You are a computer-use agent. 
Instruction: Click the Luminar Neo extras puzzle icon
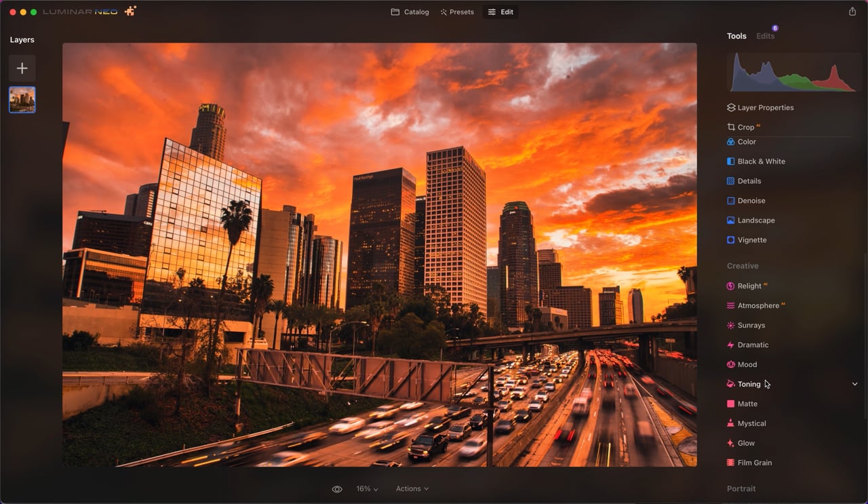tap(130, 11)
